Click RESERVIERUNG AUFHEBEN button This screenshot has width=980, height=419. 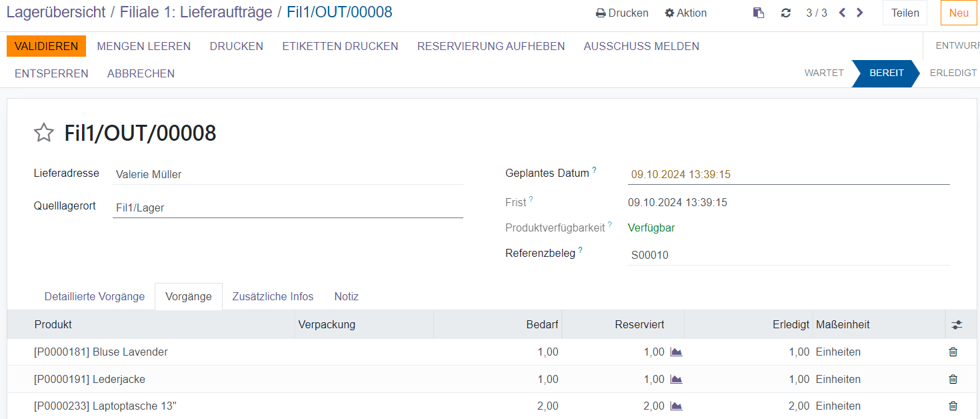[491, 46]
